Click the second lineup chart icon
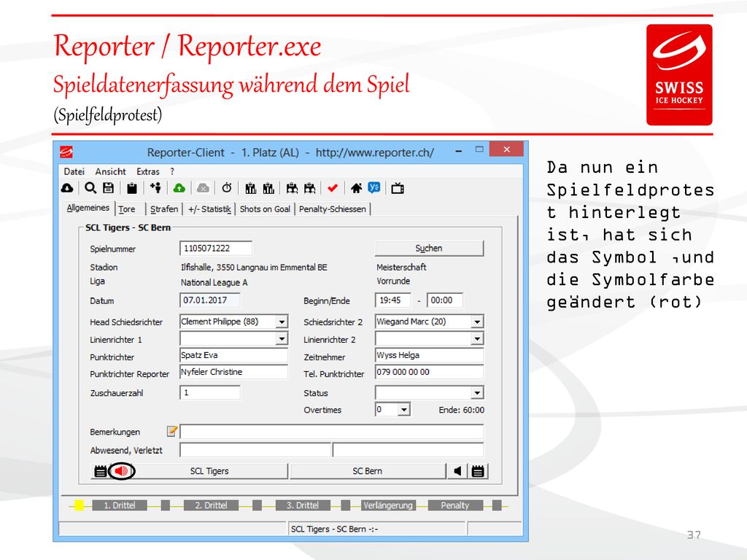The width and height of the screenshot is (747, 560). [x=268, y=189]
